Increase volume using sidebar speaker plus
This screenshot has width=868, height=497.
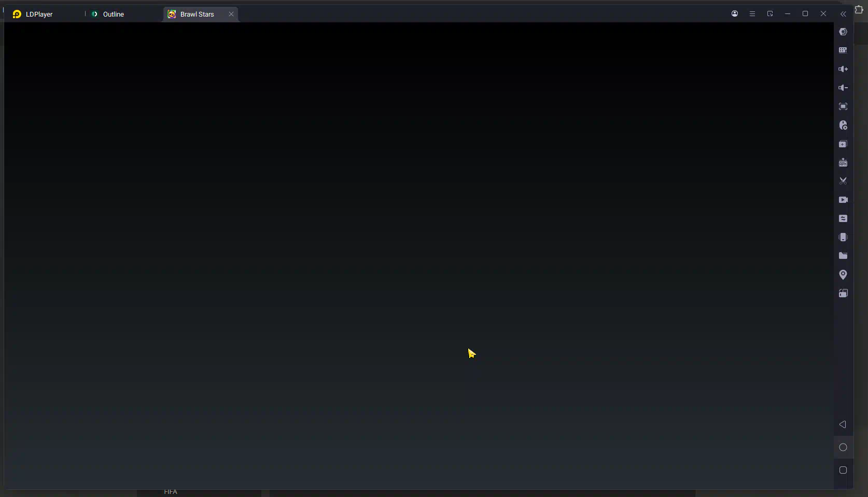[x=843, y=69]
